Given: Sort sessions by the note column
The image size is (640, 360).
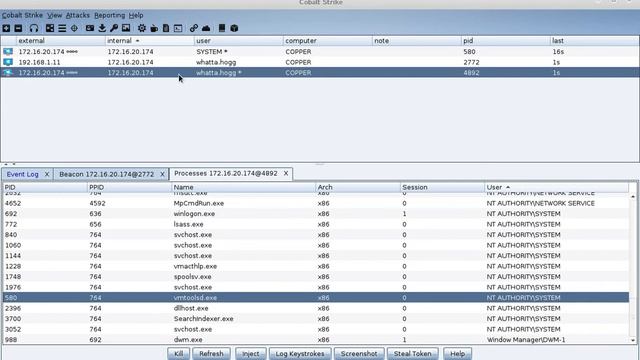Looking at the screenshot, I should point(416,41).
